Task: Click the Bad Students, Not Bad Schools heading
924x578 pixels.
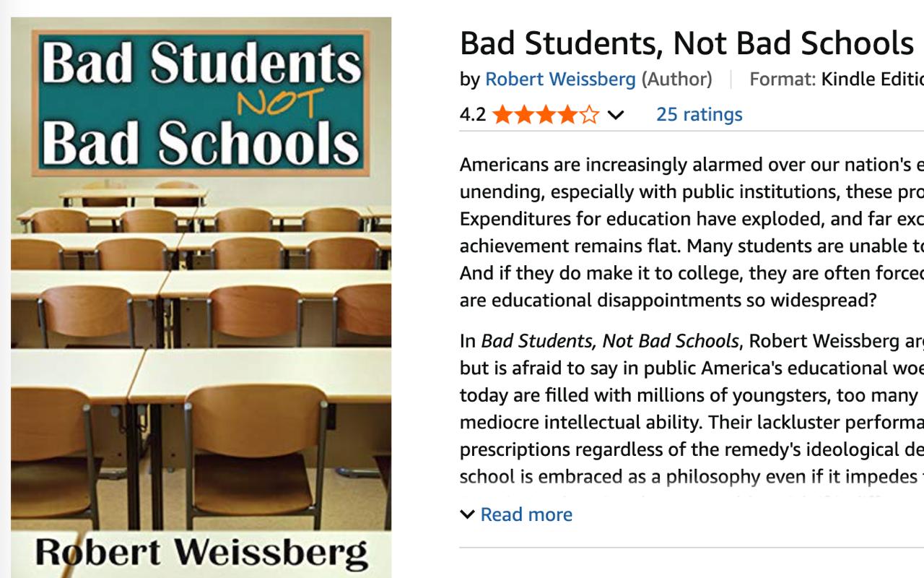Action: tap(687, 43)
